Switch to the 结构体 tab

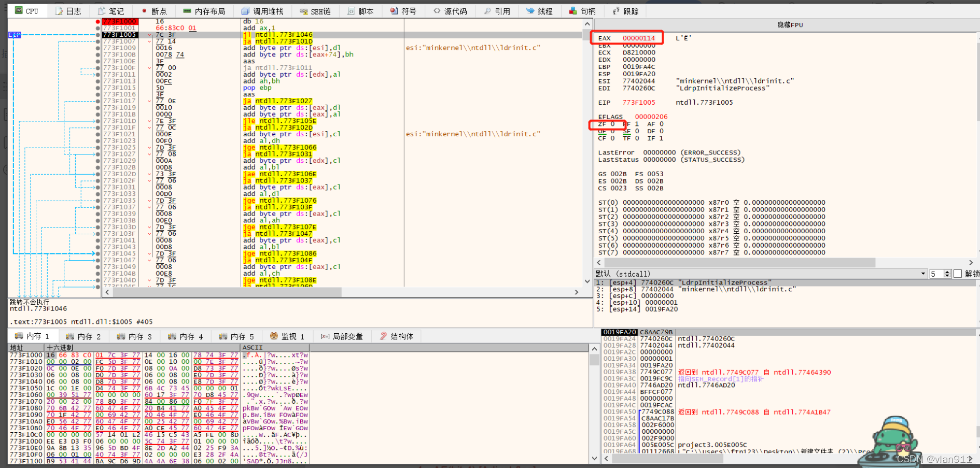coord(397,336)
